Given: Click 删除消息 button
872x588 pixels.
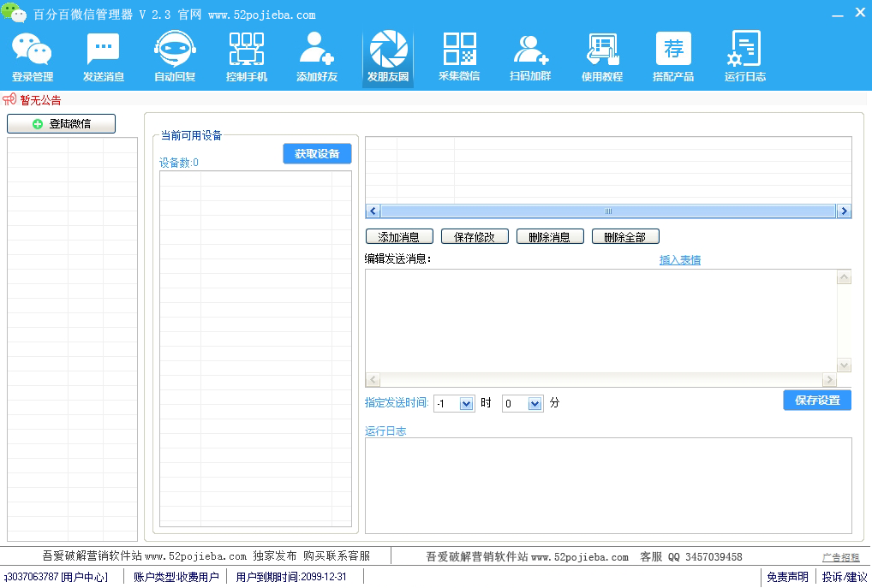Looking at the screenshot, I should click(550, 237).
